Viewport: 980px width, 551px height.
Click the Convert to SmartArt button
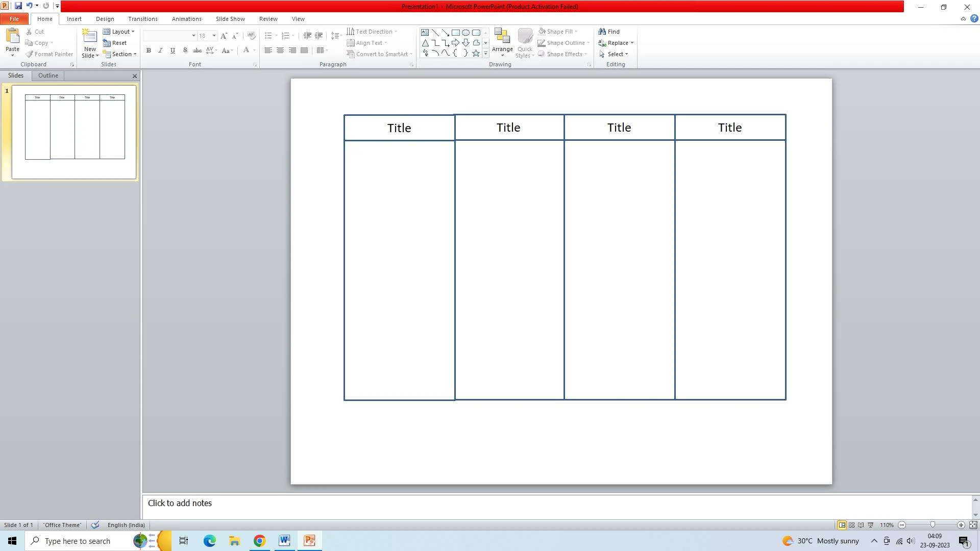click(378, 54)
